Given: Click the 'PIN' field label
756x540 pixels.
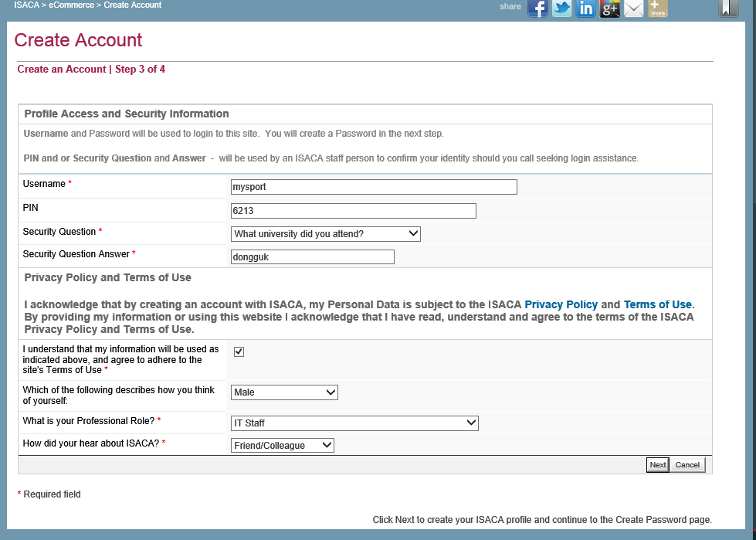Looking at the screenshot, I should pyautogui.click(x=30, y=208).
